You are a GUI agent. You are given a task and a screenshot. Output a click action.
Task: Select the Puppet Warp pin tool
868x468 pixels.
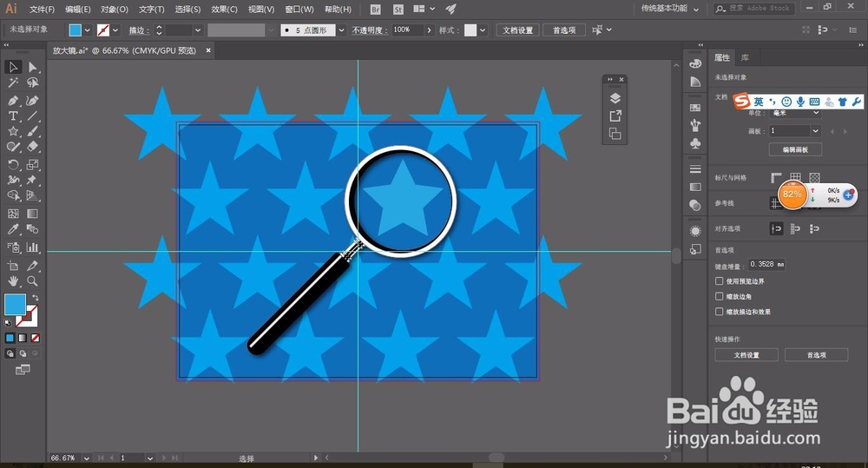click(33, 180)
